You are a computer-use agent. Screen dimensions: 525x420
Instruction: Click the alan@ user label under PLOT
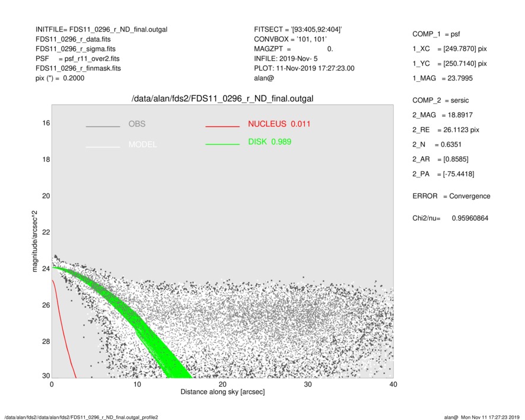click(264, 78)
